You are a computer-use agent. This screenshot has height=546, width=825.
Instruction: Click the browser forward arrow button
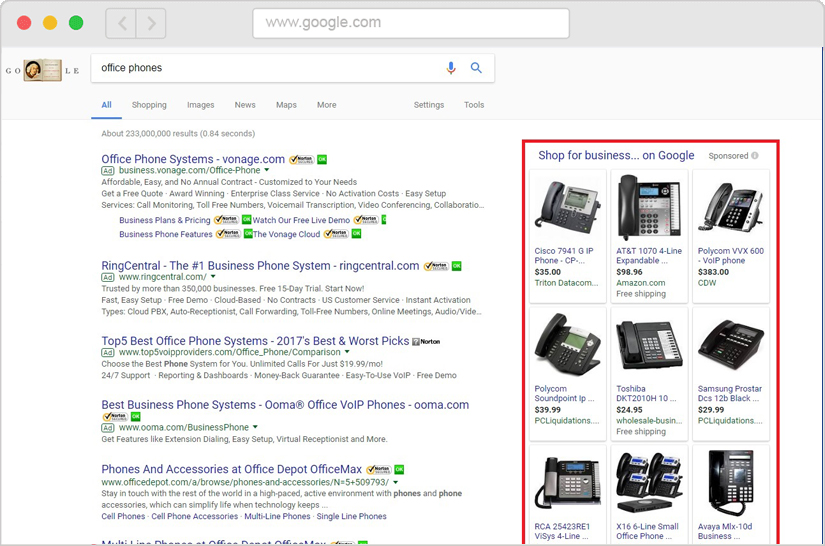(x=151, y=23)
